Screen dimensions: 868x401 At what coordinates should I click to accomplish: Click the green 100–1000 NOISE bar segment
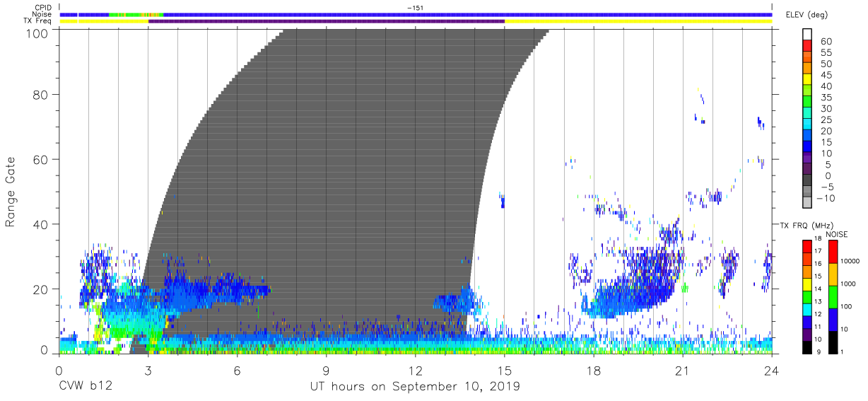click(832, 296)
